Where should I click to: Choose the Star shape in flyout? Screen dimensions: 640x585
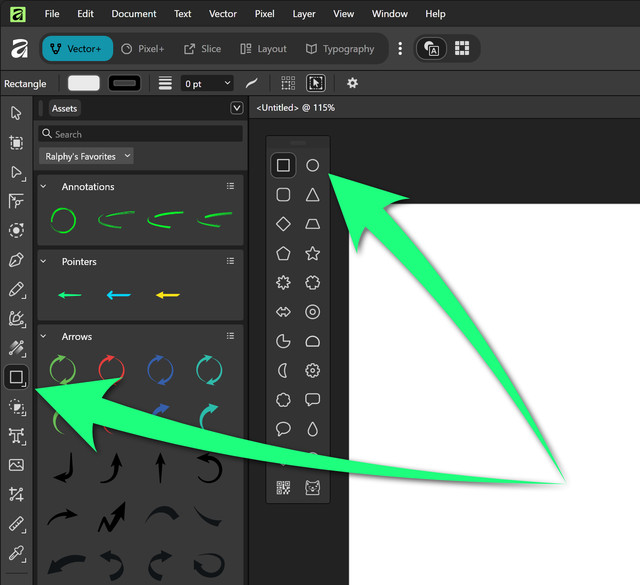point(313,254)
